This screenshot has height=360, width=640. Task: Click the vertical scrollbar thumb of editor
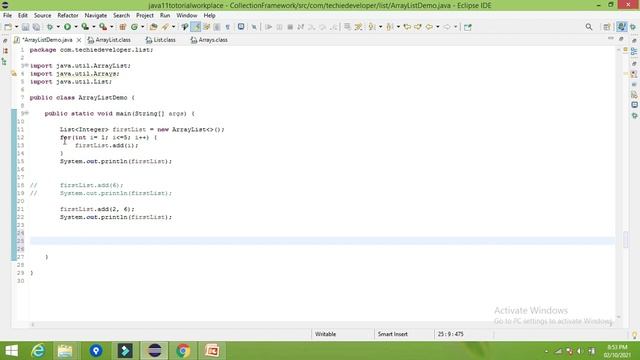click(x=626, y=240)
